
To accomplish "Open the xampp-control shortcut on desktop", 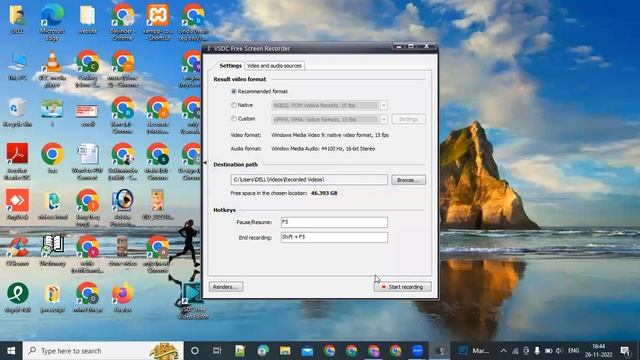I will tap(158, 22).
